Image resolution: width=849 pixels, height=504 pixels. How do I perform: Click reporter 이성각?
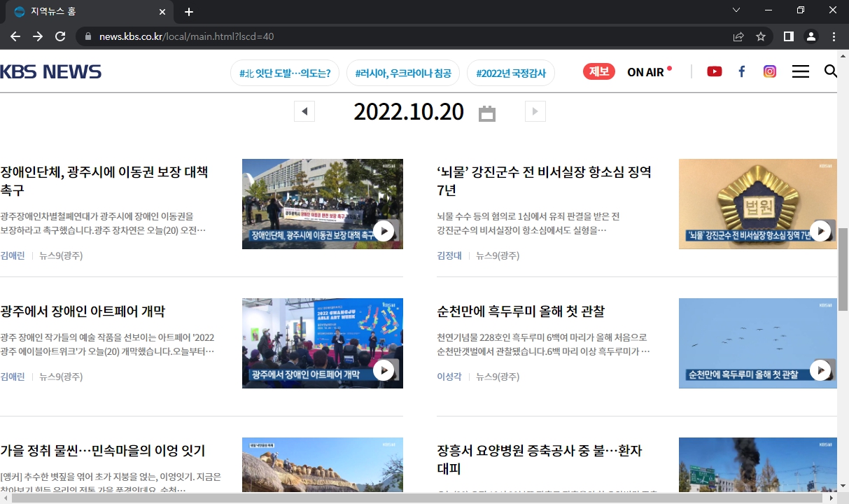coord(449,377)
